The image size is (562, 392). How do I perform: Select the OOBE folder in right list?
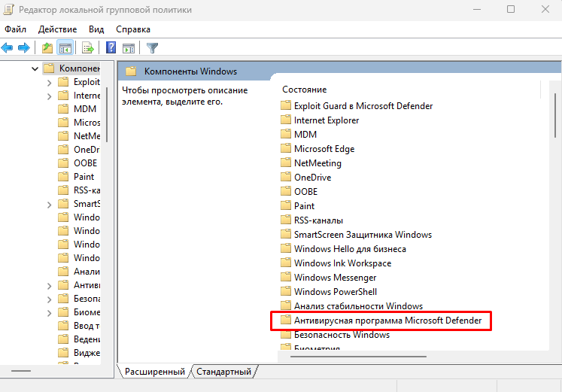pyautogui.click(x=299, y=192)
